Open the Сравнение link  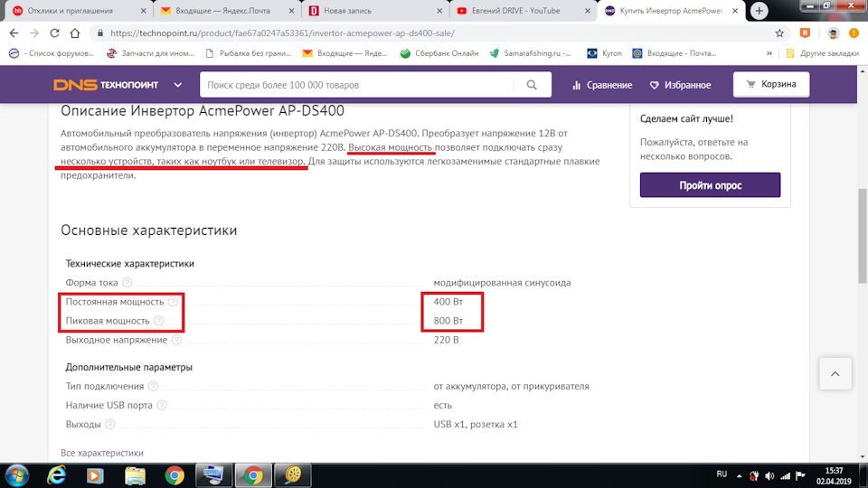602,85
